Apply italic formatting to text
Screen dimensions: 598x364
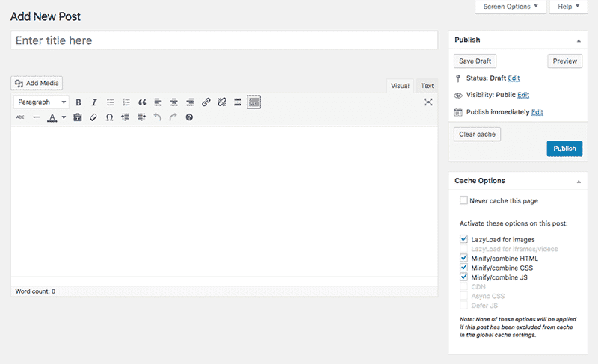pos(94,102)
